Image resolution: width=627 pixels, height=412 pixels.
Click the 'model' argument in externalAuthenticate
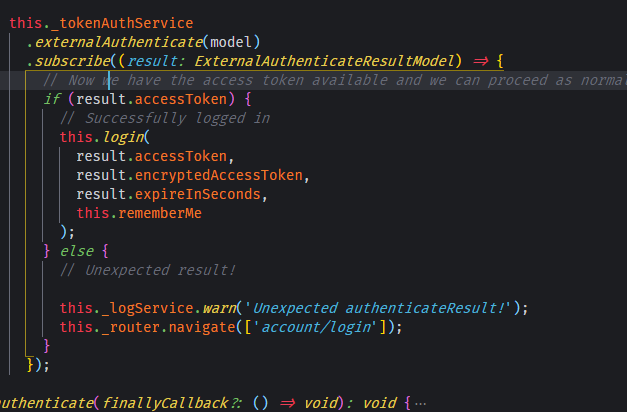(231, 42)
